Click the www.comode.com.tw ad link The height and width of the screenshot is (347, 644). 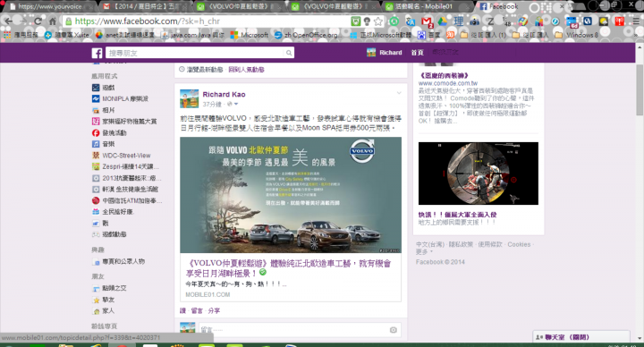coord(448,83)
